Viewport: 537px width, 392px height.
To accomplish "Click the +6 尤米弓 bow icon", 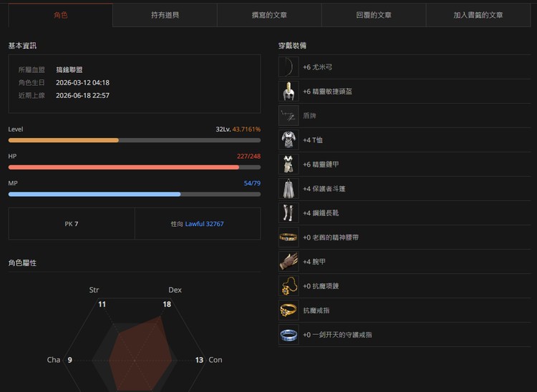I will pyautogui.click(x=289, y=67).
